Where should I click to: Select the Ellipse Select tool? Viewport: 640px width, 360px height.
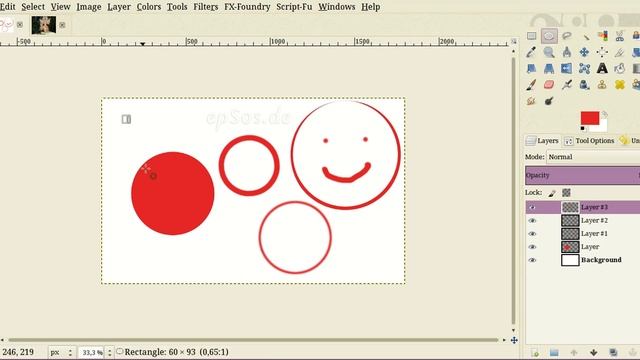point(549,36)
